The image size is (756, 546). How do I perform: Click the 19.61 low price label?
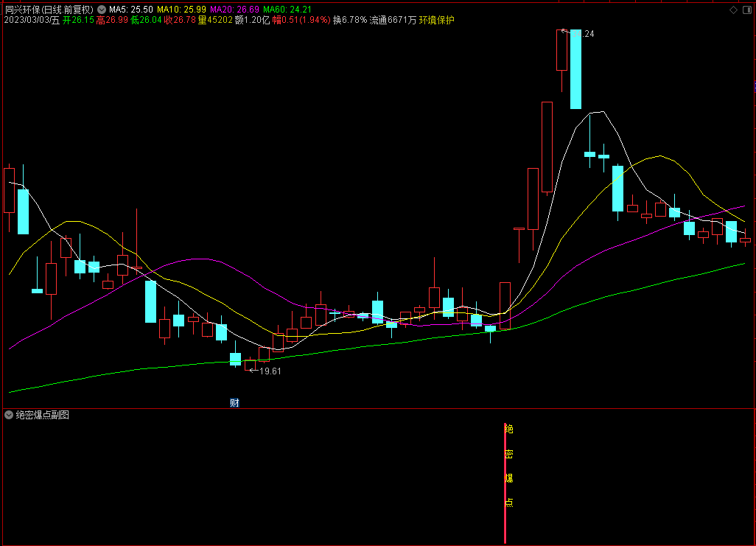point(270,371)
